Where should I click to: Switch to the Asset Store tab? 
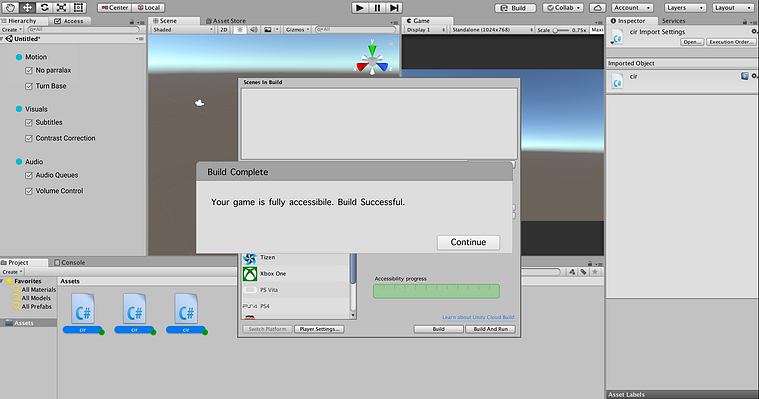click(x=226, y=21)
